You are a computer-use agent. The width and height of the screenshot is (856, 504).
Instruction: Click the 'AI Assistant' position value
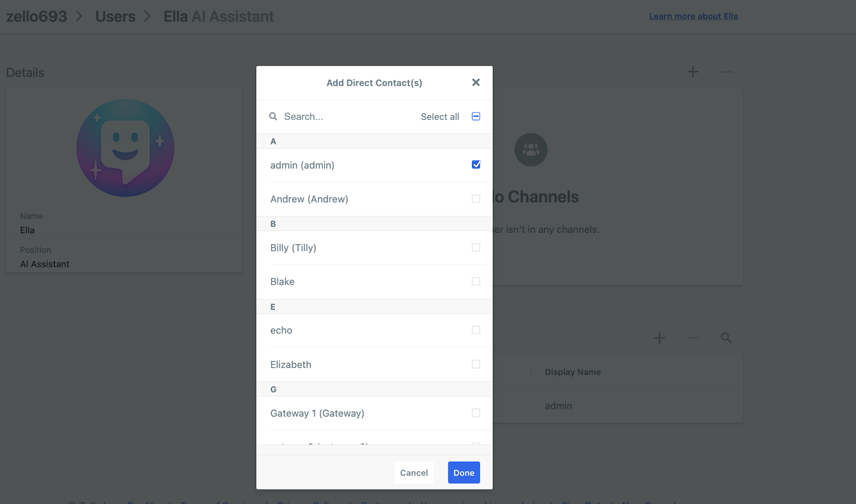44,264
